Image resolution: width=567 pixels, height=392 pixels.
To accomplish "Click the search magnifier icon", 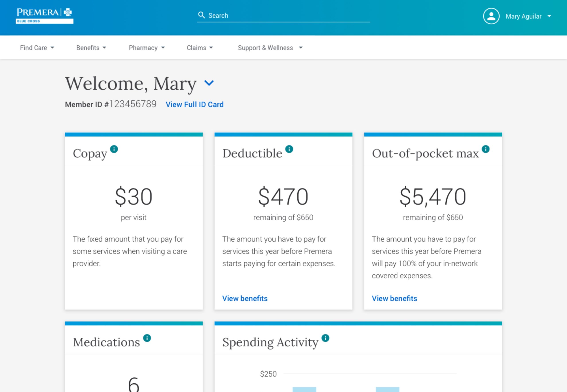I will pos(202,15).
